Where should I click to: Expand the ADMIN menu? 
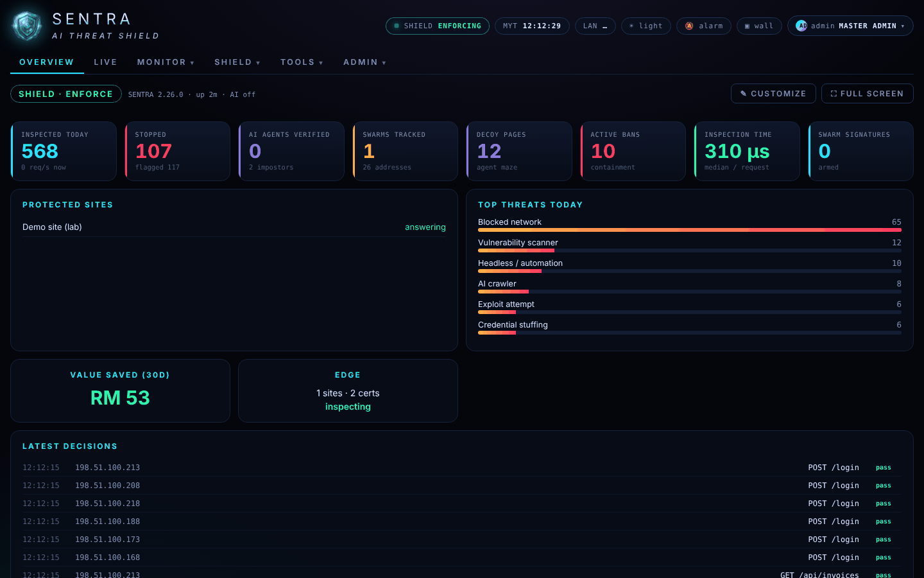click(x=364, y=62)
